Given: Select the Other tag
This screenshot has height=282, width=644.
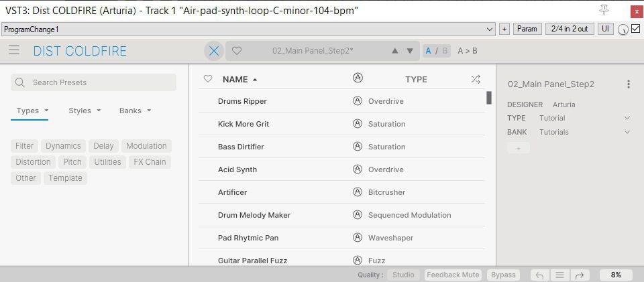Looking at the screenshot, I should [x=26, y=178].
